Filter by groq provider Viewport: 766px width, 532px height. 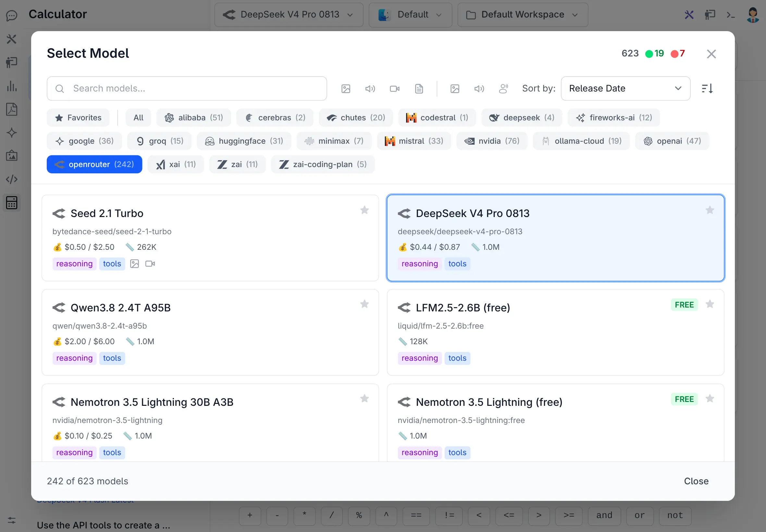pyautogui.click(x=160, y=141)
